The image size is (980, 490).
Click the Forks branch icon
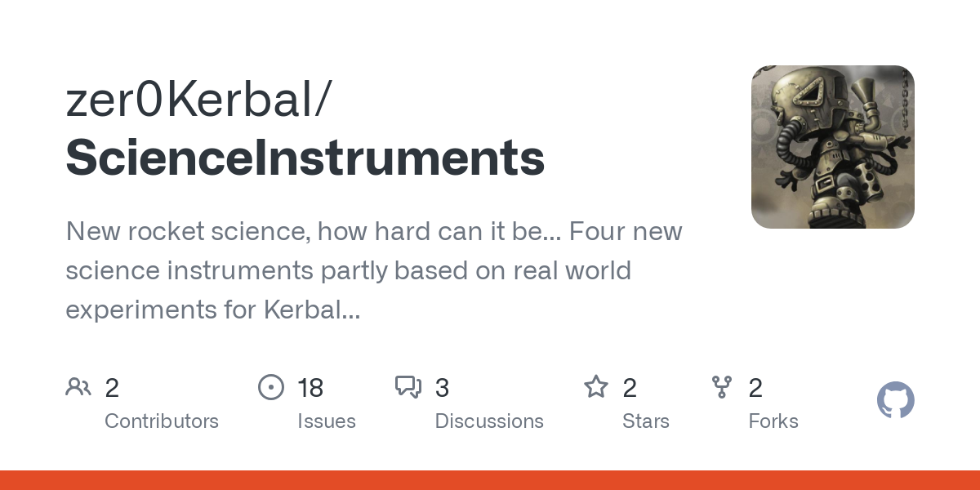pos(722,387)
